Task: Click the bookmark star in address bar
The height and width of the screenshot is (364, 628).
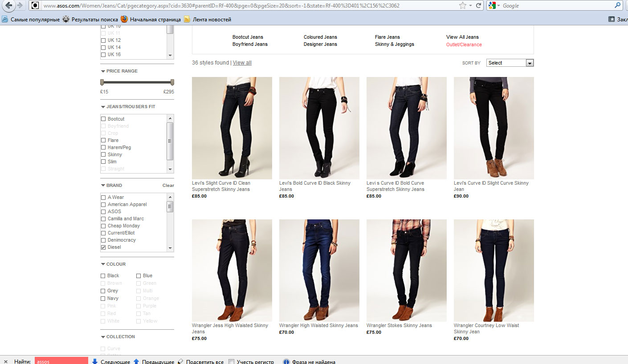Action: point(463,6)
